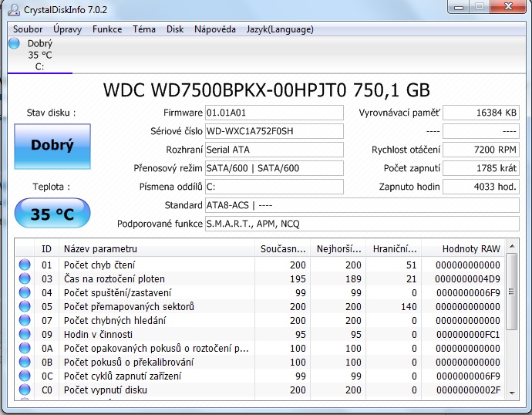Click status orb of attribute 0B
Image resolution: width=532 pixels, height=415 pixels.
click(25, 362)
